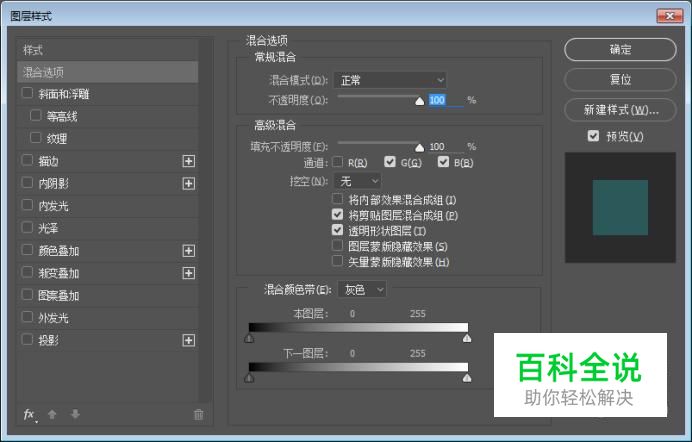Click the 不透明度 value field

point(446,100)
